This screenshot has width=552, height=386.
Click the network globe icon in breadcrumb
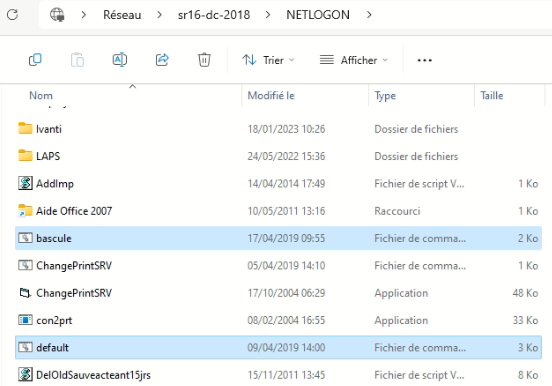pyautogui.click(x=57, y=15)
